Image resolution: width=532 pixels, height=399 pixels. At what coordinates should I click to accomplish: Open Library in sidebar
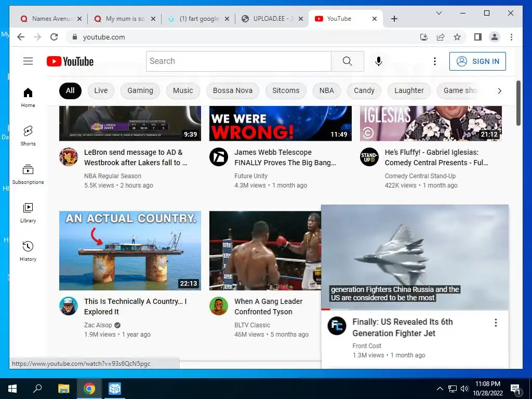click(x=28, y=212)
